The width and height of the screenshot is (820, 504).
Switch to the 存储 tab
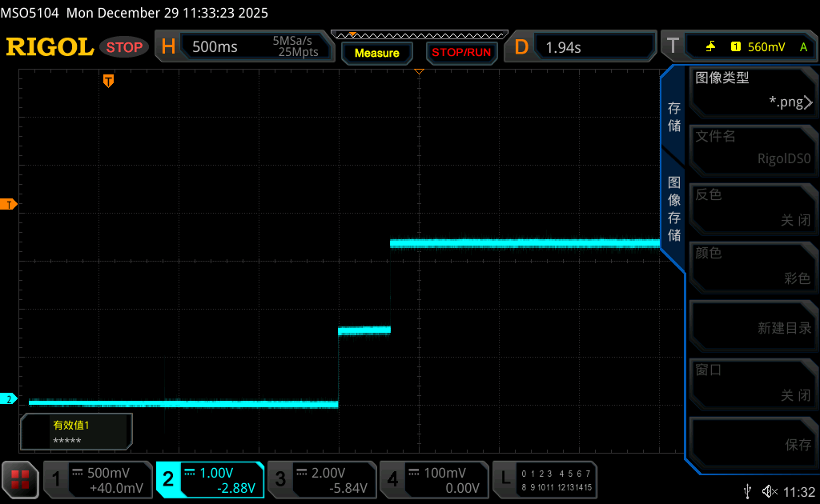tap(674, 117)
